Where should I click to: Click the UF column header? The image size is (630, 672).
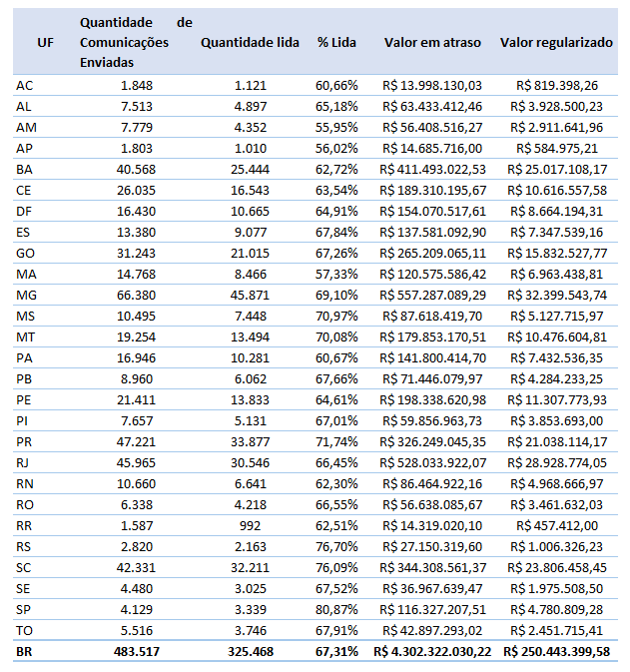(x=45, y=42)
